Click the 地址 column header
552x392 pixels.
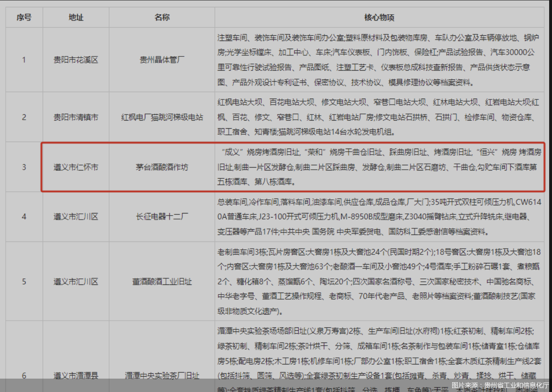pyautogui.click(x=75, y=17)
